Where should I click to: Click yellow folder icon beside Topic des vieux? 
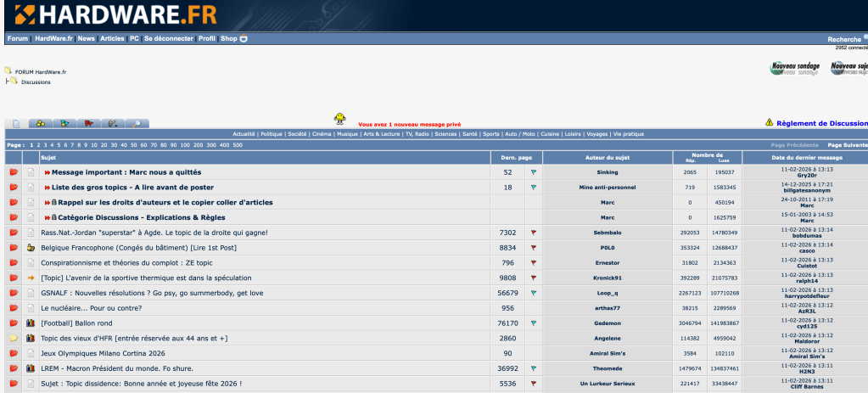pos(14,339)
